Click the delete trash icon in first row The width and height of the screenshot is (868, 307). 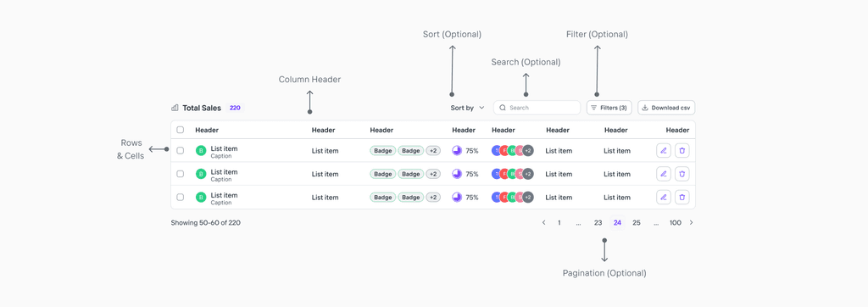(x=682, y=150)
